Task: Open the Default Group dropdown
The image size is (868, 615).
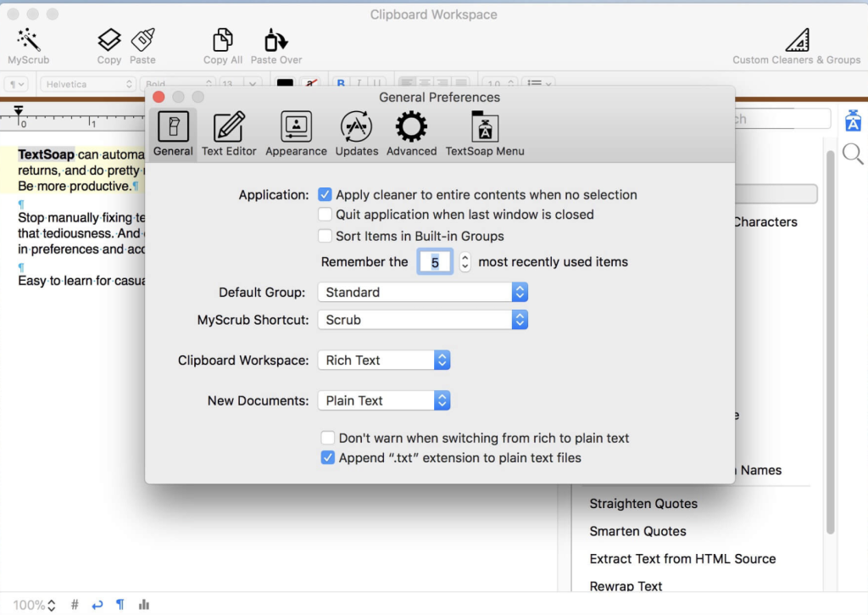Action: [x=423, y=292]
